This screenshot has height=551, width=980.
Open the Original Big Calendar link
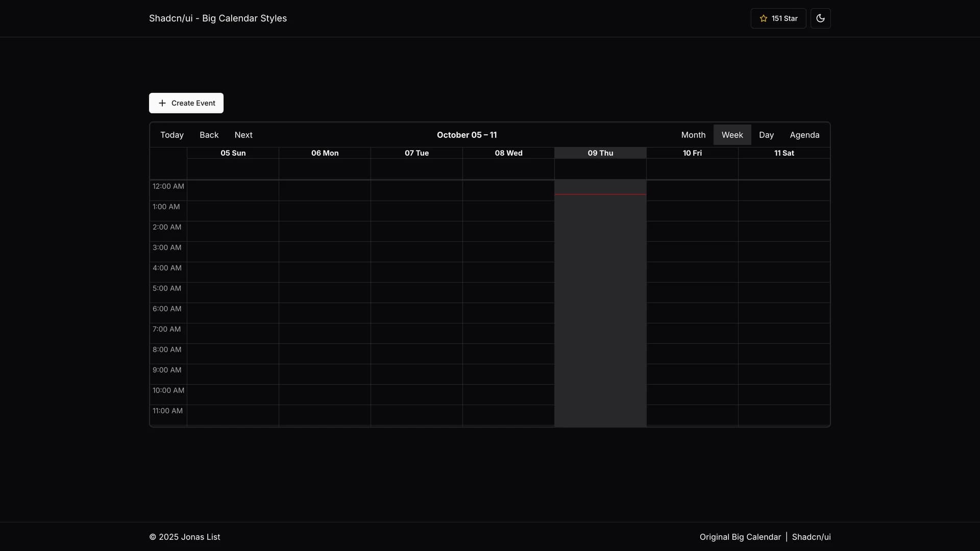pyautogui.click(x=740, y=537)
